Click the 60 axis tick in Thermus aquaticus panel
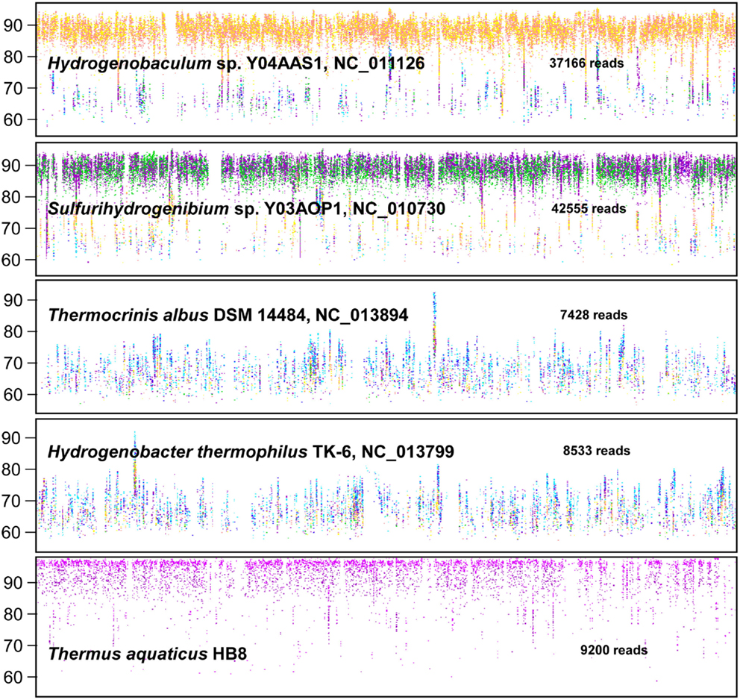This screenshot has height=700, width=740. coord(13,678)
